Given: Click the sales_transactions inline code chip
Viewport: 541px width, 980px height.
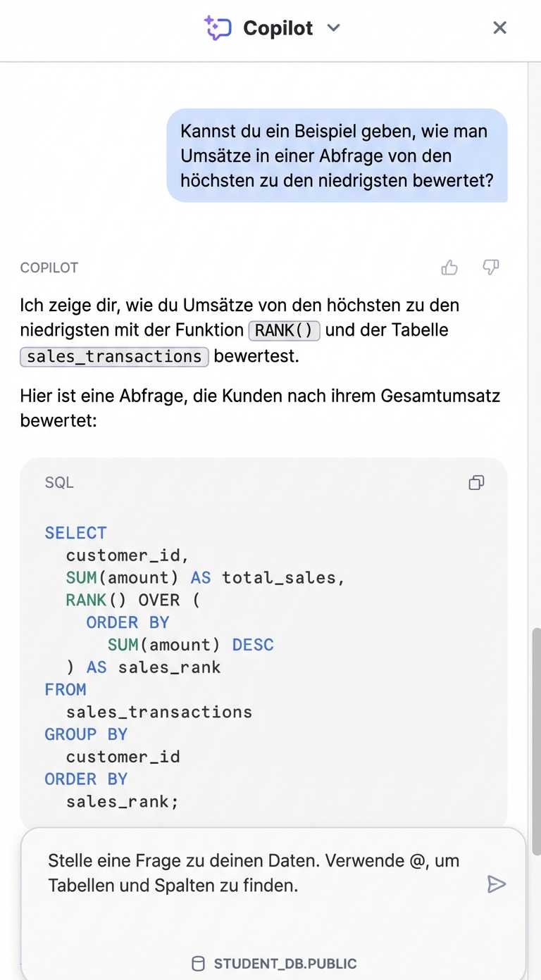Looking at the screenshot, I should tap(113, 356).
